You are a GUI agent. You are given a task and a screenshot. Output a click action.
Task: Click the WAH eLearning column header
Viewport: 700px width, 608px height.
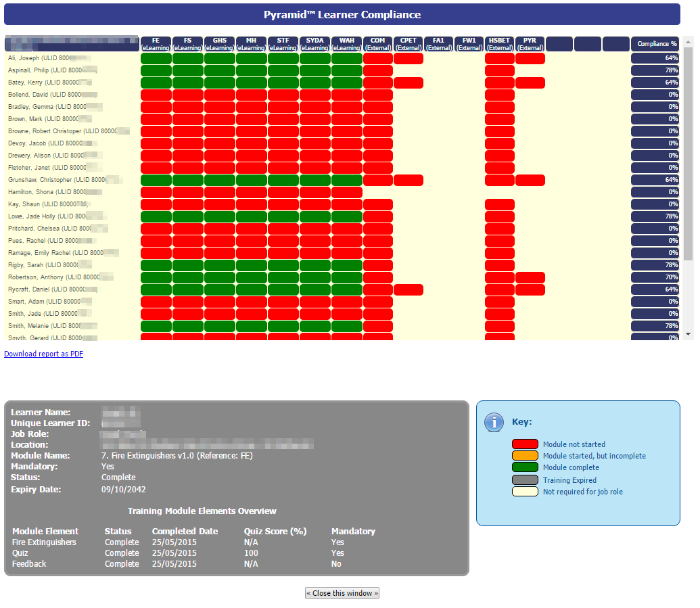[347, 44]
